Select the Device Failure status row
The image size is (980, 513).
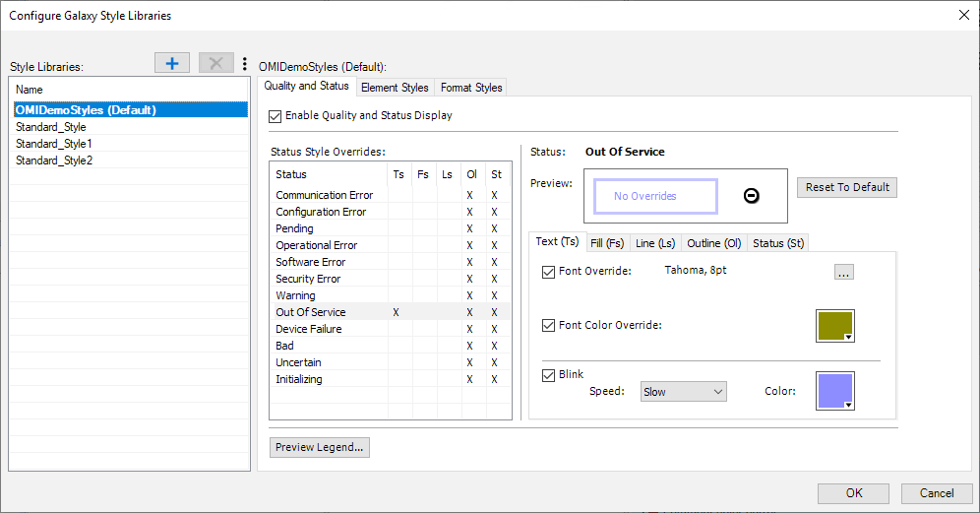[309, 329]
